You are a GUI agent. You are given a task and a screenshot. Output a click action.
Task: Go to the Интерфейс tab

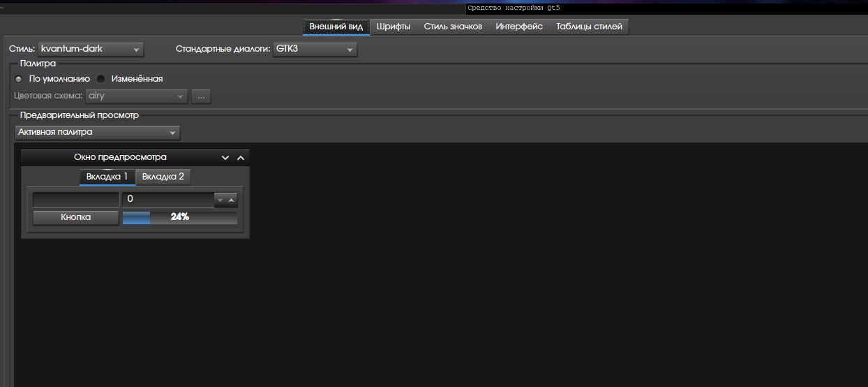pyautogui.click(x=519, y=27)
